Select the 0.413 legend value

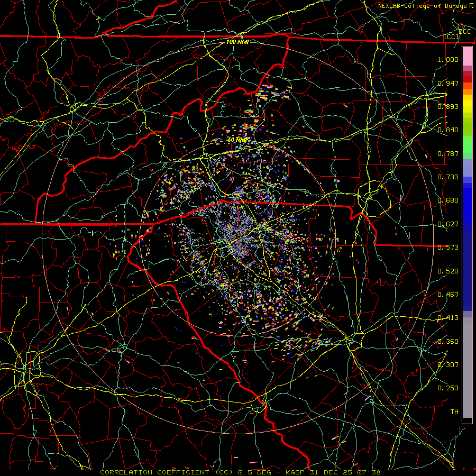448,318
